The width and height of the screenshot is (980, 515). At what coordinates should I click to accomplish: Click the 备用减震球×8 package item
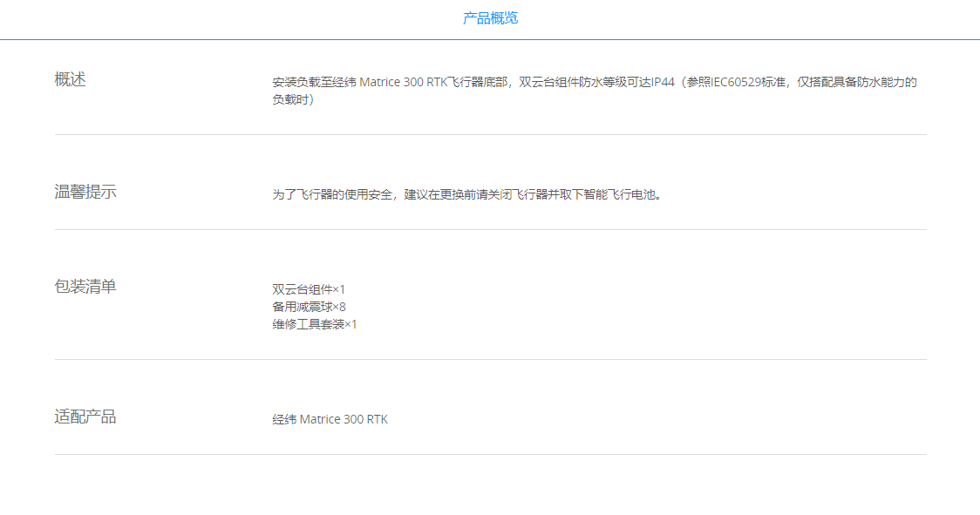(309, 307)
